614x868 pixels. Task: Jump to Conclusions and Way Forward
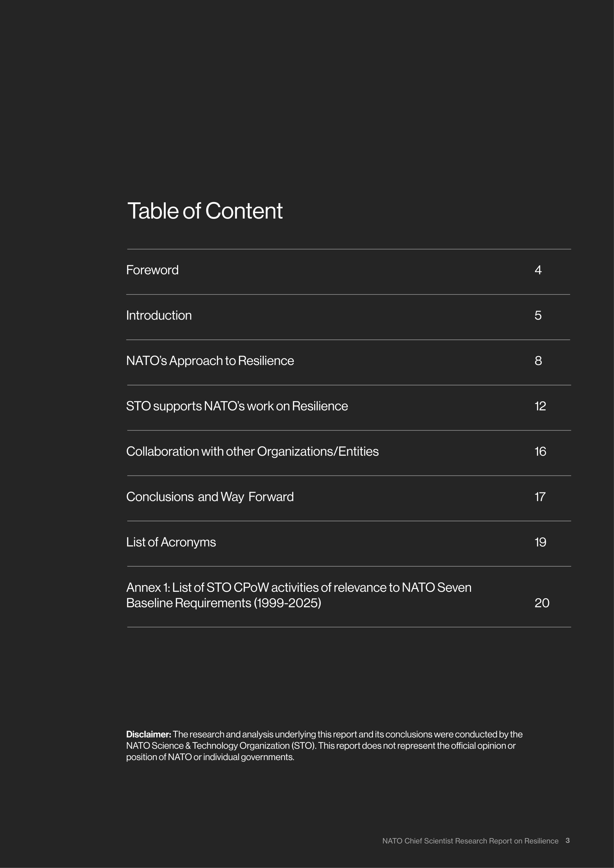pyautogui.click(x=210, y=497)
